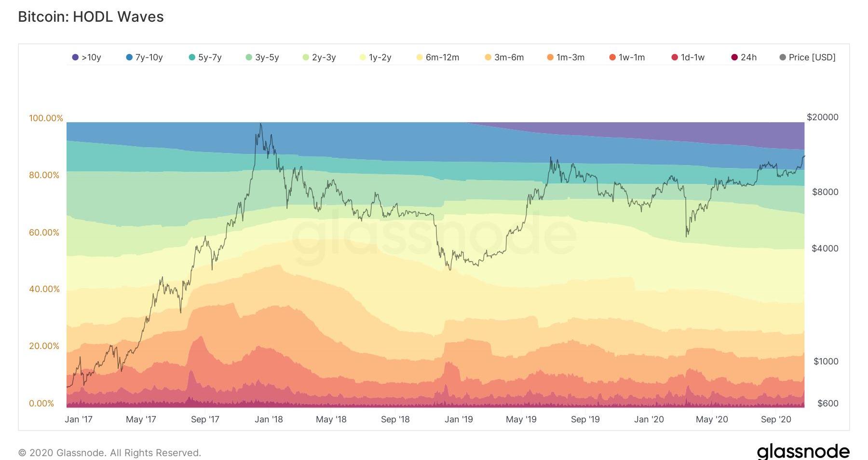Show or hide the 3m-6m series label
Viewport: 868px width, 460px height.
click(x=509, y=57)
